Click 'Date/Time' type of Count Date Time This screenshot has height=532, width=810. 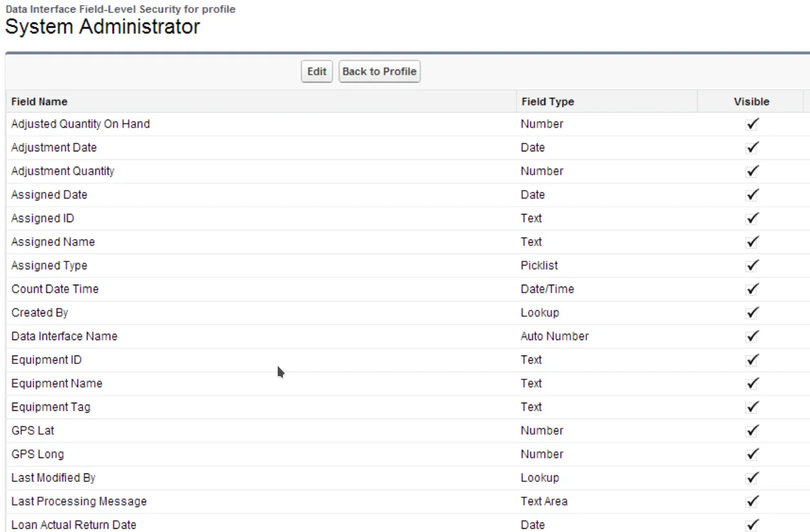point(547,289)
